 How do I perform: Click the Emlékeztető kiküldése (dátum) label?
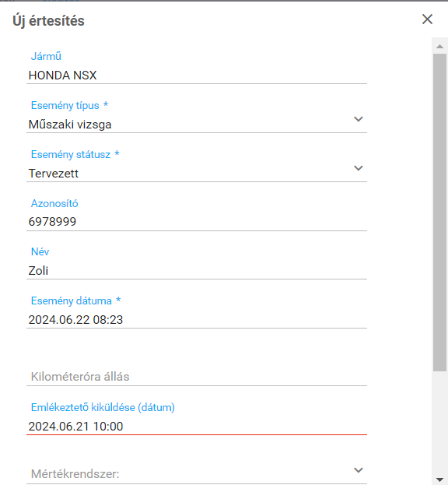click(x=103, y=407)
